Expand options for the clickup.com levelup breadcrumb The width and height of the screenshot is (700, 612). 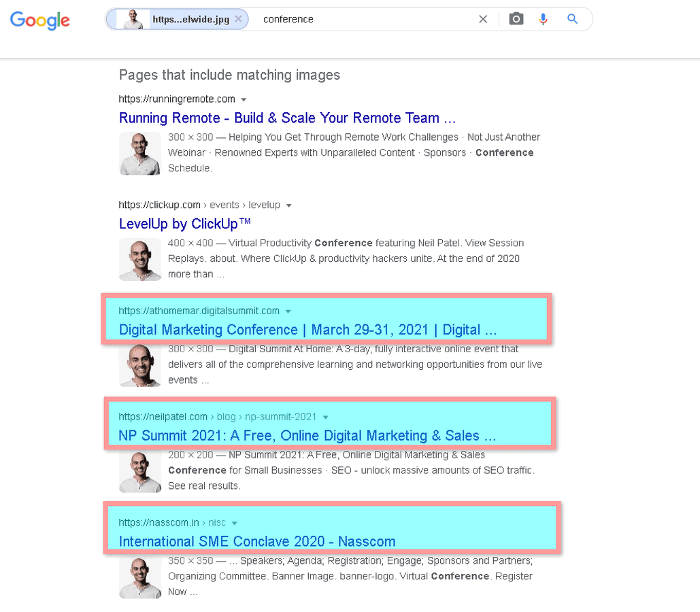pyautogui.click(x=288, y=205)
